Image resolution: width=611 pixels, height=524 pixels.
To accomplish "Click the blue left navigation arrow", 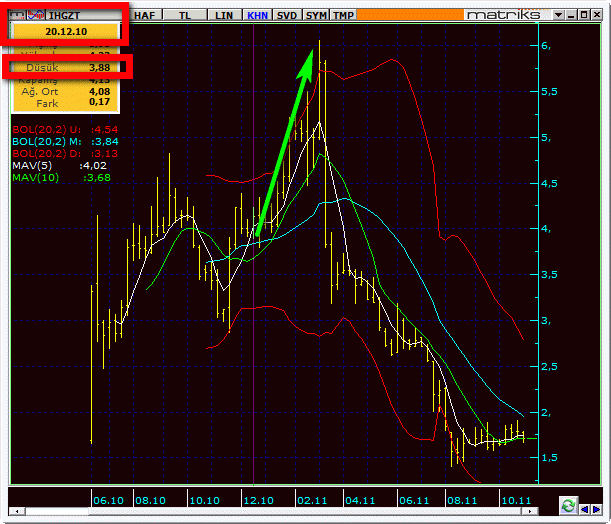I will [584, 509].
